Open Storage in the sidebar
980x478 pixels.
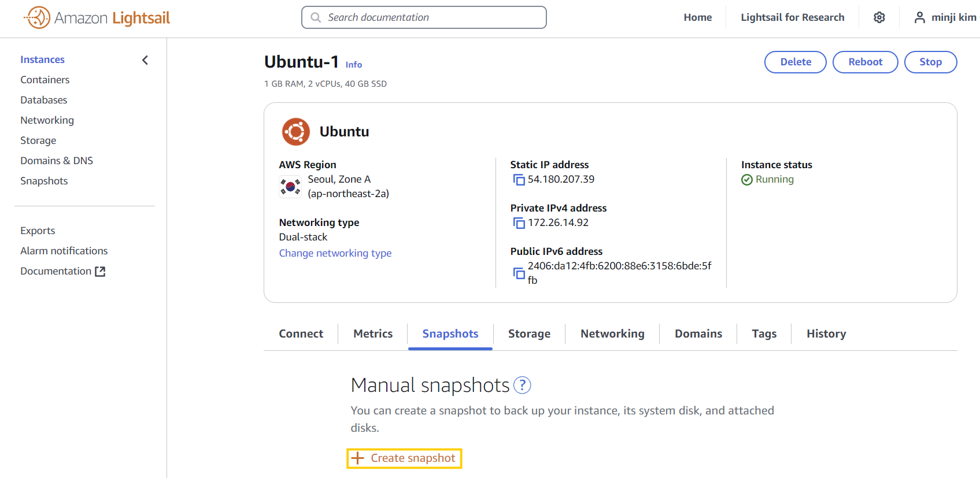[x=38, y=140]
